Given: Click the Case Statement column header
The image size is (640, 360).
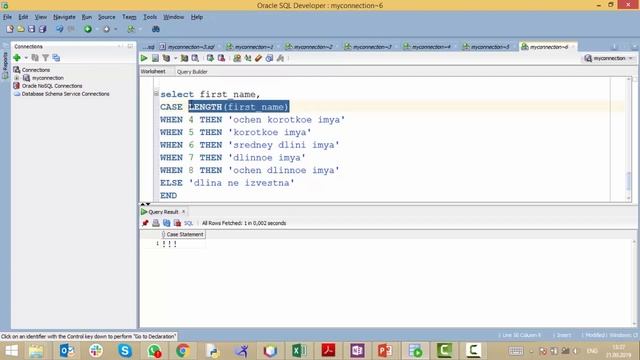Looking at the screenshot, I should point(183,234).
